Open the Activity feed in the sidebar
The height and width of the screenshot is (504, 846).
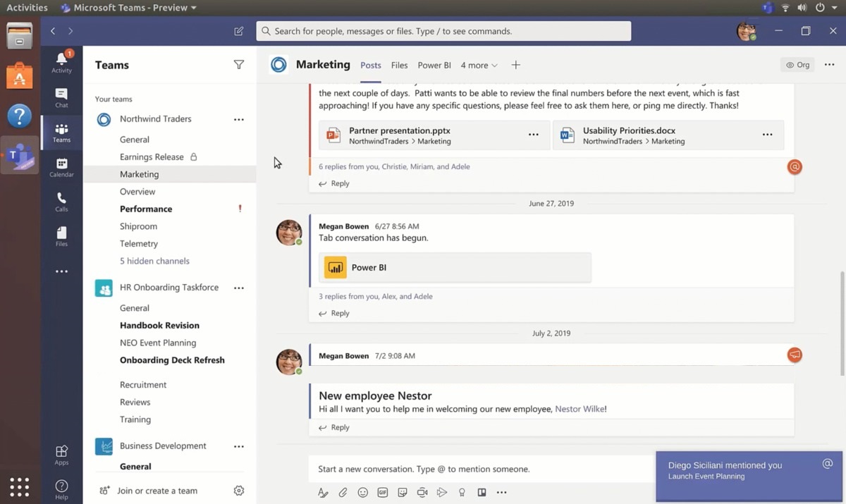pos(61,62)
